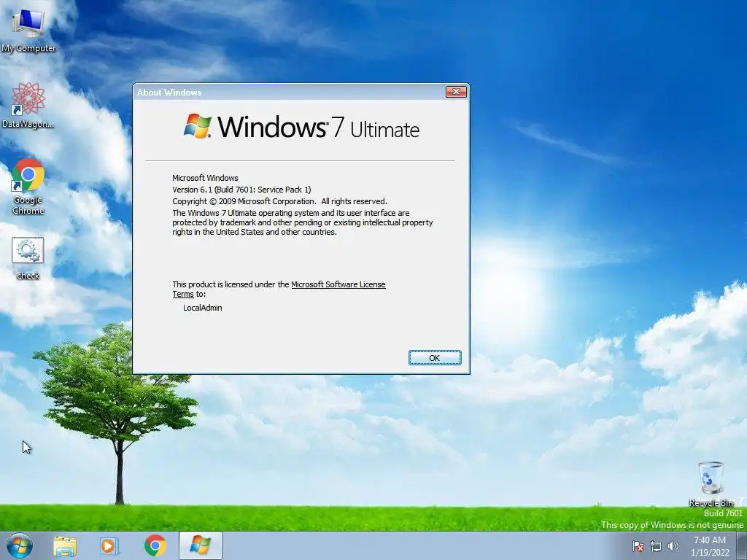Click OK in About Windows dialog
Screen dimensions: 747x560
pyautogui.click(x=435, y=358)
